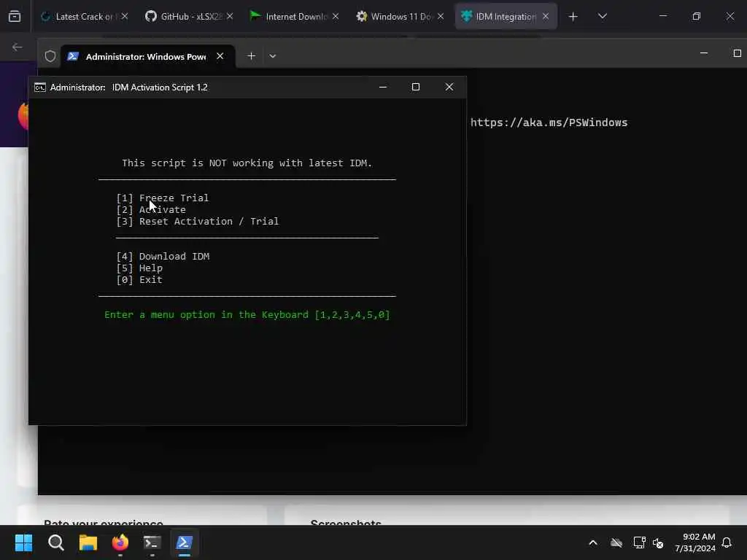
Task: Minimize the Windows Terminal window
Action: point(704,52)
